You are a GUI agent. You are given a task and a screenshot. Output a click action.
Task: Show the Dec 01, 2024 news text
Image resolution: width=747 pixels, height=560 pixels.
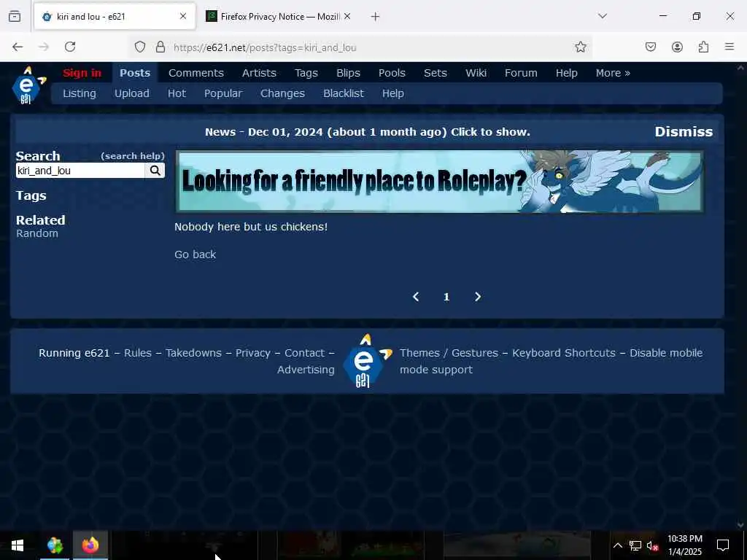(368, 132)
